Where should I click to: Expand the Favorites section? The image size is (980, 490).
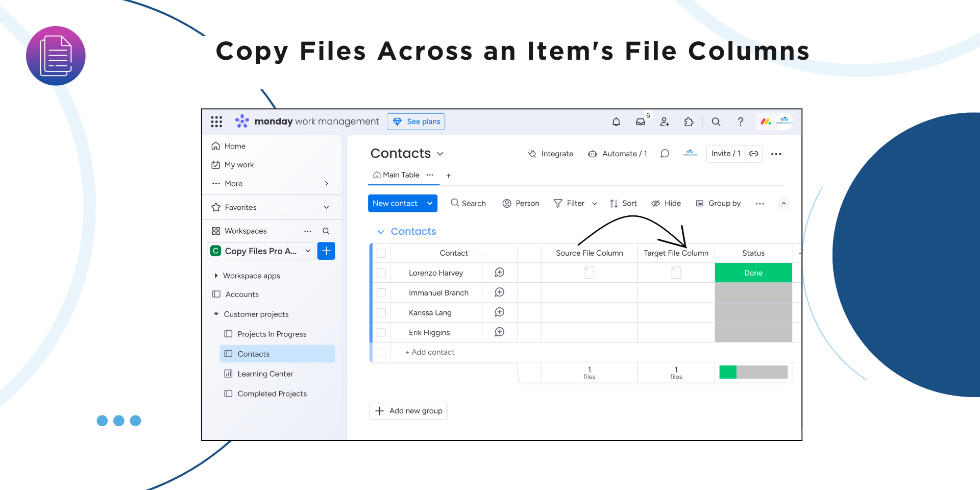pos(326,207)
